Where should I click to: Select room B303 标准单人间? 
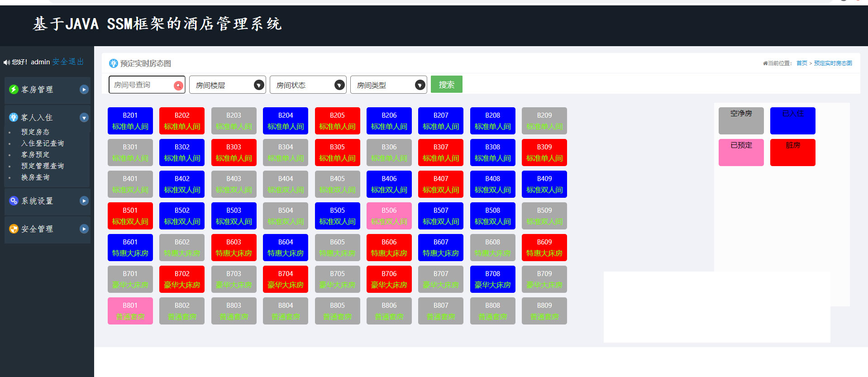pyautogui.click(x=234, y=153)
